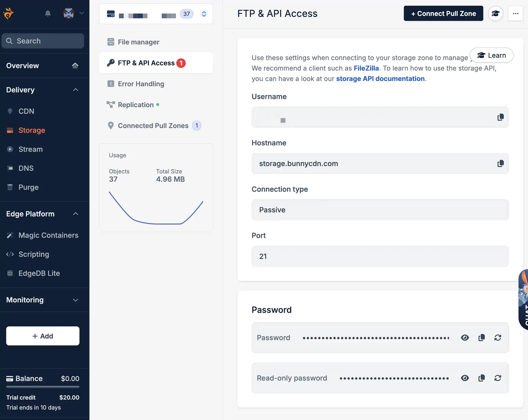Regenerate the read-only password
The width and height of the screenshot is (528, 420).
(498, 378)
